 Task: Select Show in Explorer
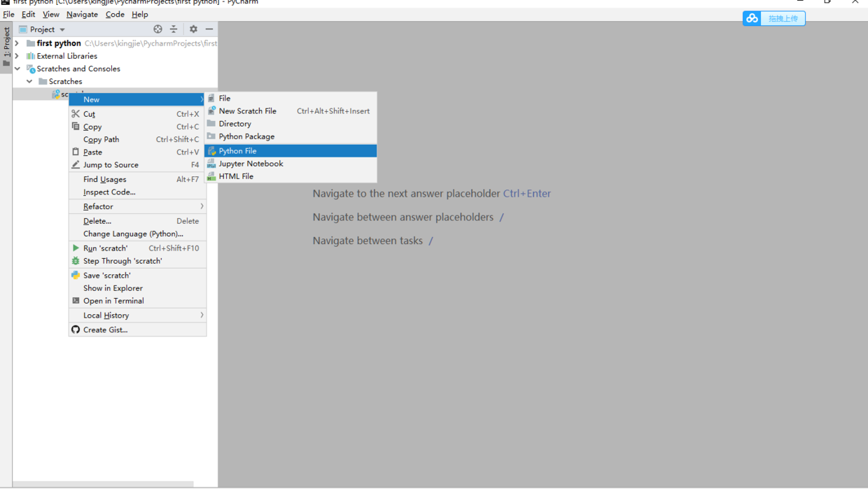click(x=137, y=288)
